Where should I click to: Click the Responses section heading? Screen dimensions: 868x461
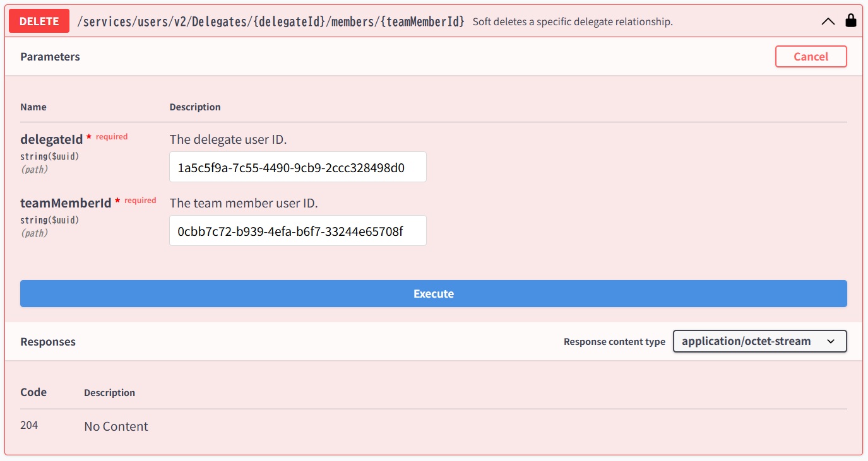(x=48, y=342)
